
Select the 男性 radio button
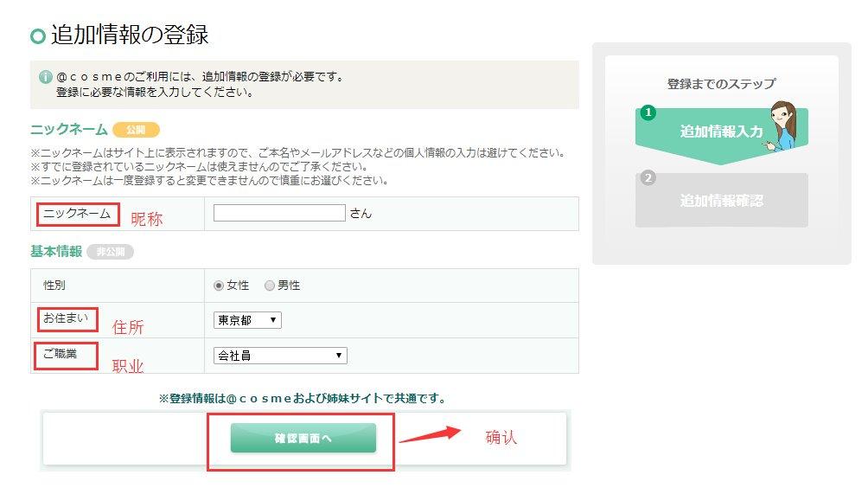(270, 286)
